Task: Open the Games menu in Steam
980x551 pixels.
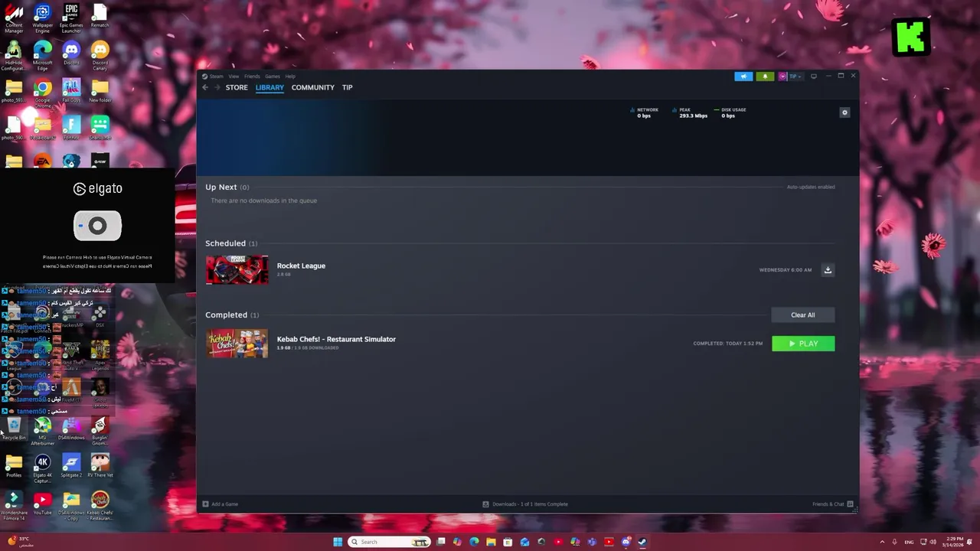Action: [273, 77]
